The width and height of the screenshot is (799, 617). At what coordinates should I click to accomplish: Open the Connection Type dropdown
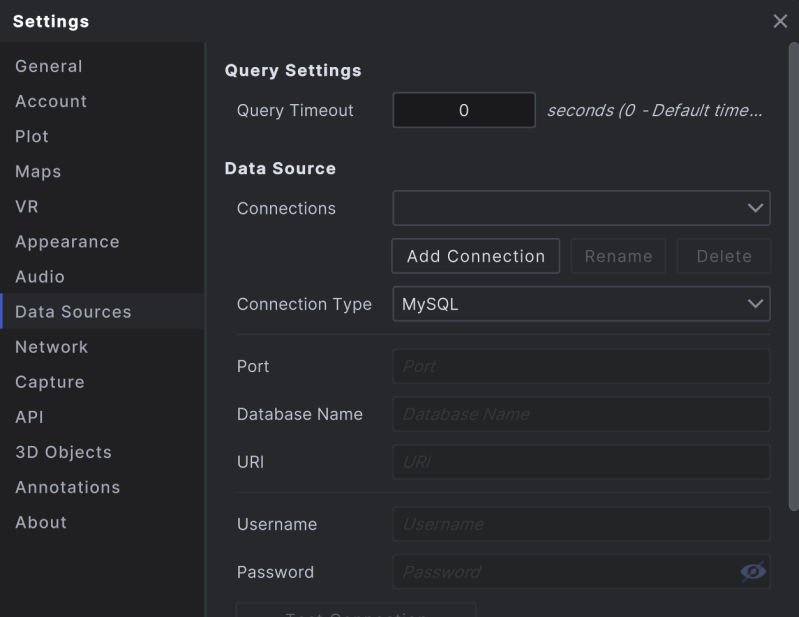click(581, 304)
